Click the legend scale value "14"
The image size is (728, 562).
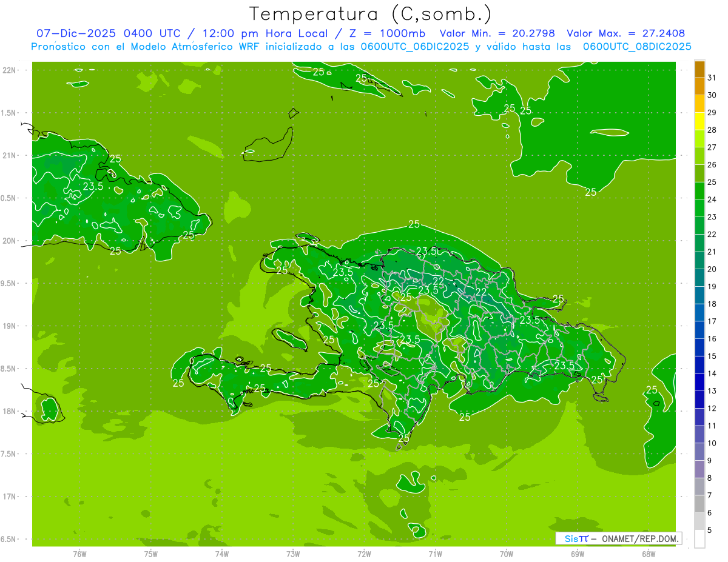click(712, 373)
